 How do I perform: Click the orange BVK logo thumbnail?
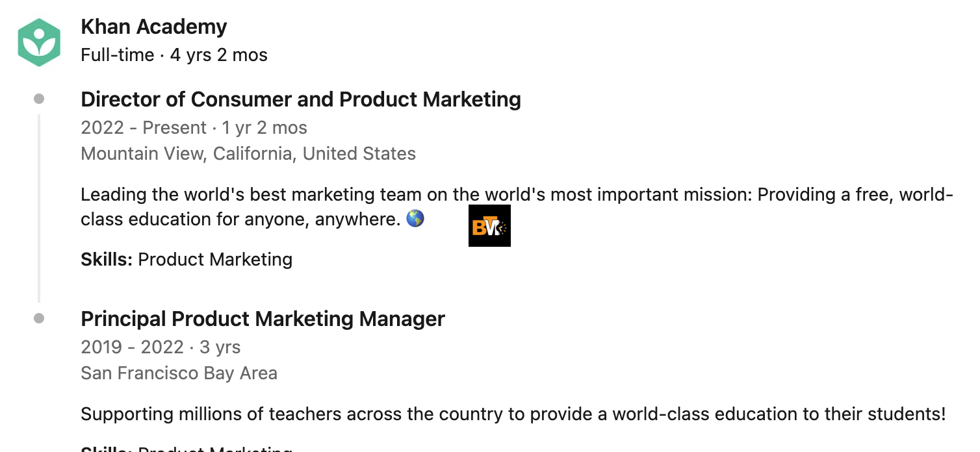489,226
